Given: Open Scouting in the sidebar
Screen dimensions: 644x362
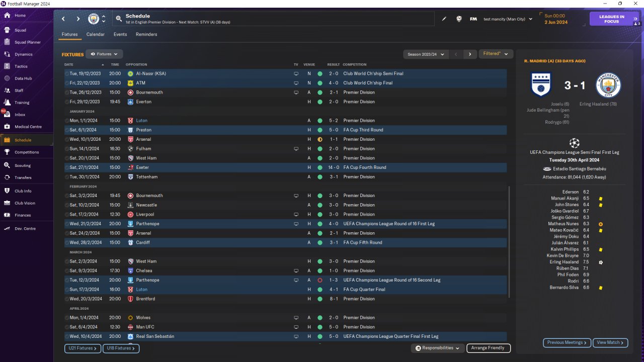Looking at the screenshot, I should click(x=26, y=165).
